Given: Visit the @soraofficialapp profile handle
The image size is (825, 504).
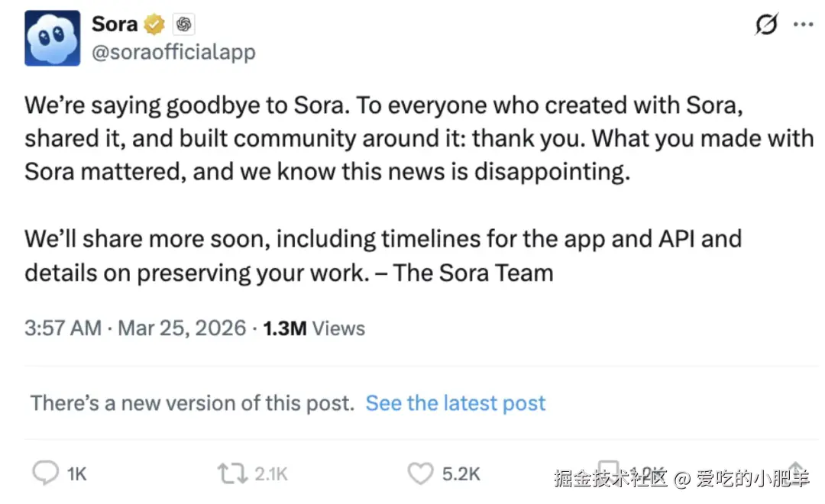Looking at the screenshot, I should [173, 53].
